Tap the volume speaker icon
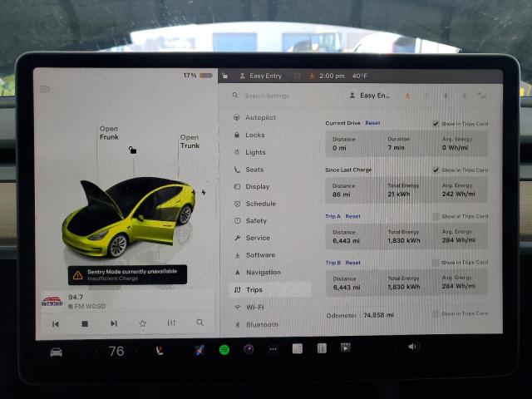This screenshot has width=532, height=399. tap(414, 347)
